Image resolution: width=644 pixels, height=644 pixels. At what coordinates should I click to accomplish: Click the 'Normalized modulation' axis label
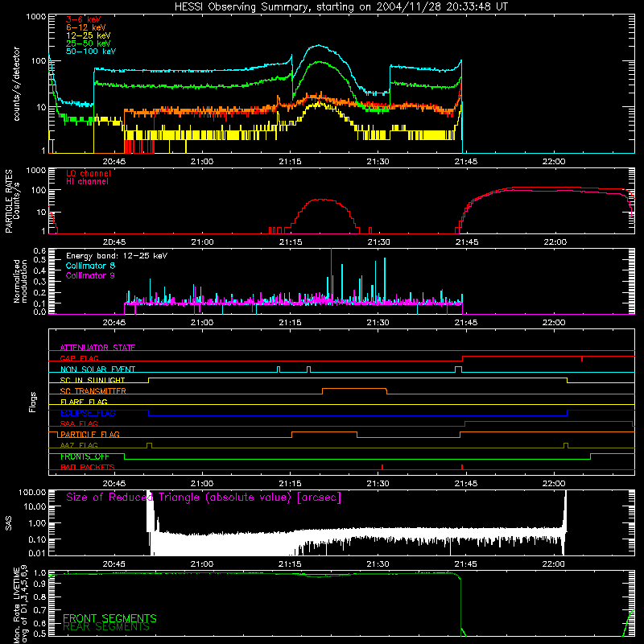20,281
